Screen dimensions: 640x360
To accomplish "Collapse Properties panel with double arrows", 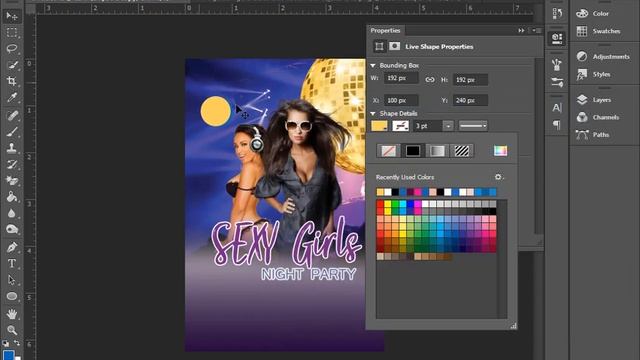I will tap(521, 31).
